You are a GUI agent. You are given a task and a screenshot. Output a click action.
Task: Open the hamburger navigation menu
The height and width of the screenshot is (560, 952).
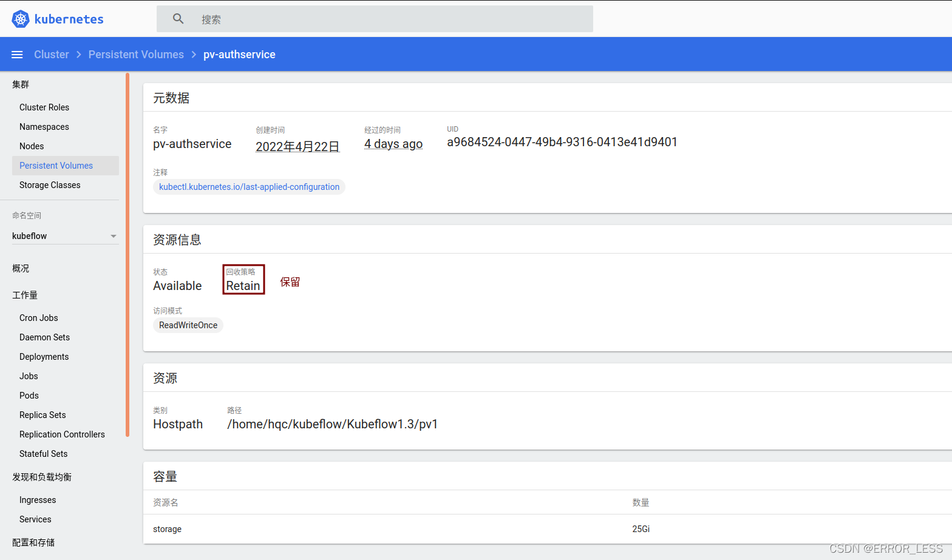[17, 55]
